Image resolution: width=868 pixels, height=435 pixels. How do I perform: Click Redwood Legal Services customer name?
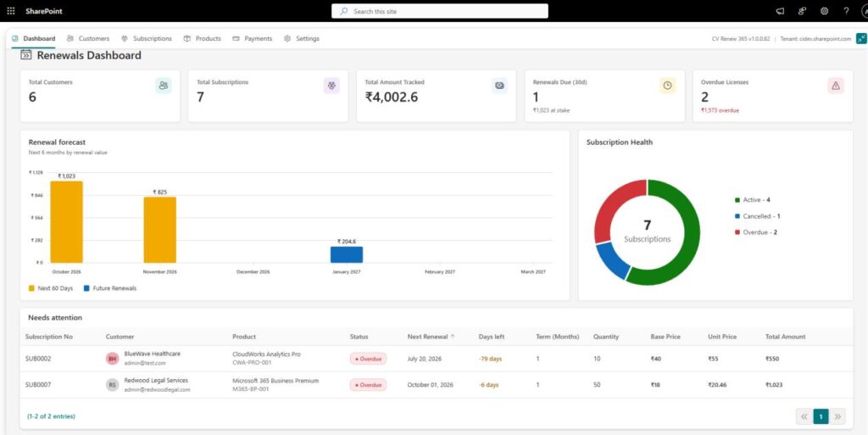pyautogui.click(x=156, y=380)
